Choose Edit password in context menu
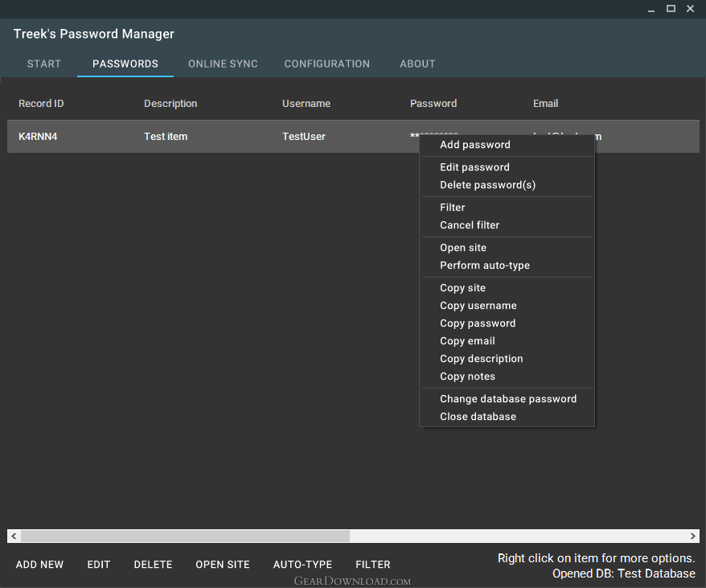706x588 pixels. pos(507,167)
